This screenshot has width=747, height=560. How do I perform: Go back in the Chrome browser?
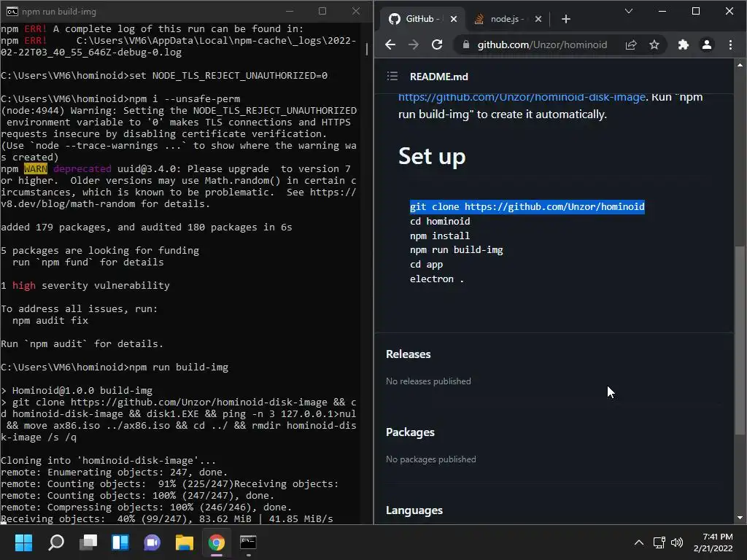point(390,44)
